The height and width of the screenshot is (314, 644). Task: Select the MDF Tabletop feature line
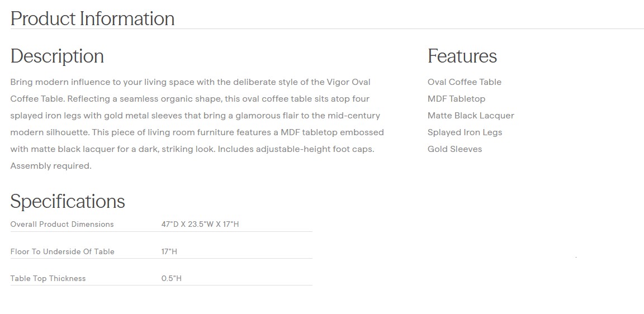(x=456, y=99)
